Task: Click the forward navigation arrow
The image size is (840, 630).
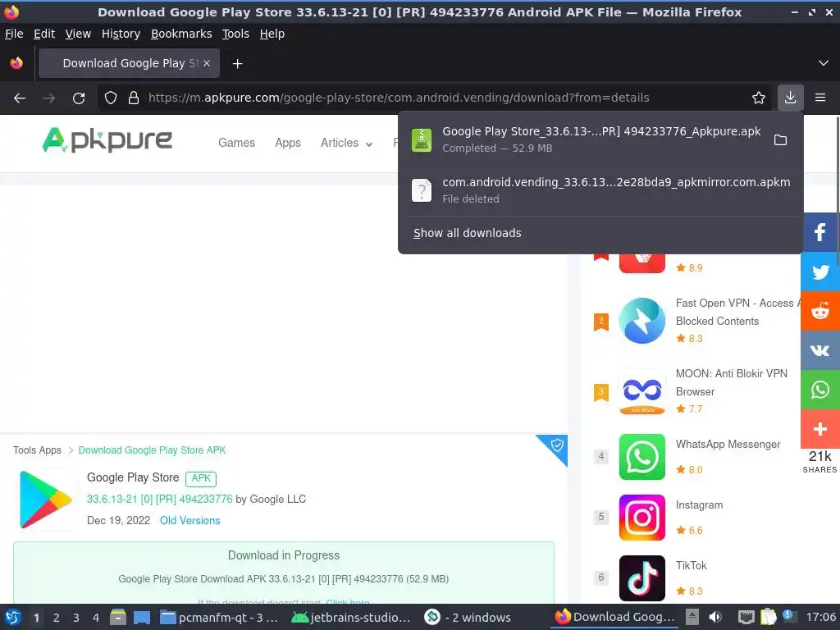Action: point(48,98)
